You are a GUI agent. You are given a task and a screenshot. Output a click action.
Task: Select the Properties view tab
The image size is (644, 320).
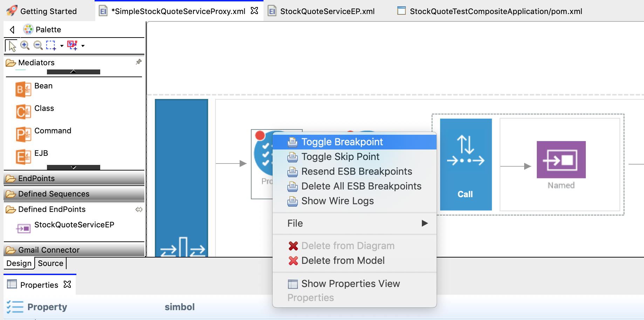click(x=39, y=285)
